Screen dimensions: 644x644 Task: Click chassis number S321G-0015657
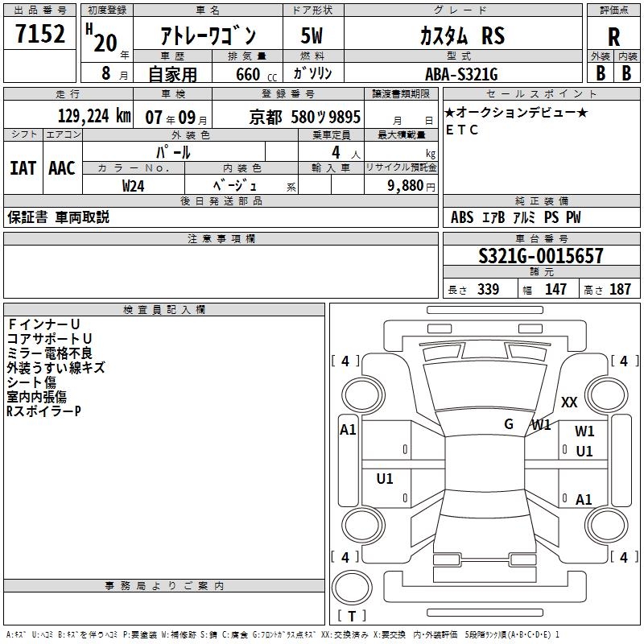pos(540,257)
